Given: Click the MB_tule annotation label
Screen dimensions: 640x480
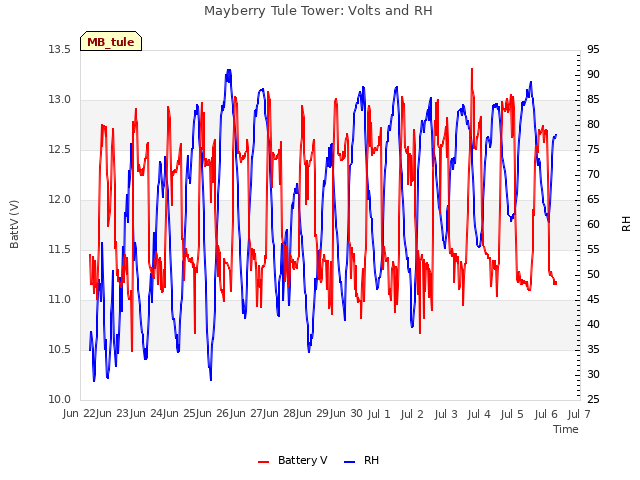Looking at the screenshot, I should pyautogui.click(x=111, y=42).
